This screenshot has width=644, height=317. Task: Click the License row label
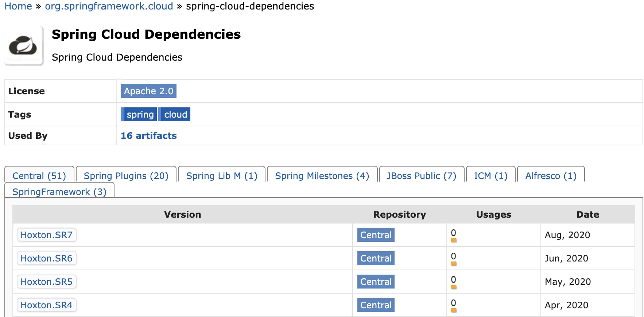27,91
